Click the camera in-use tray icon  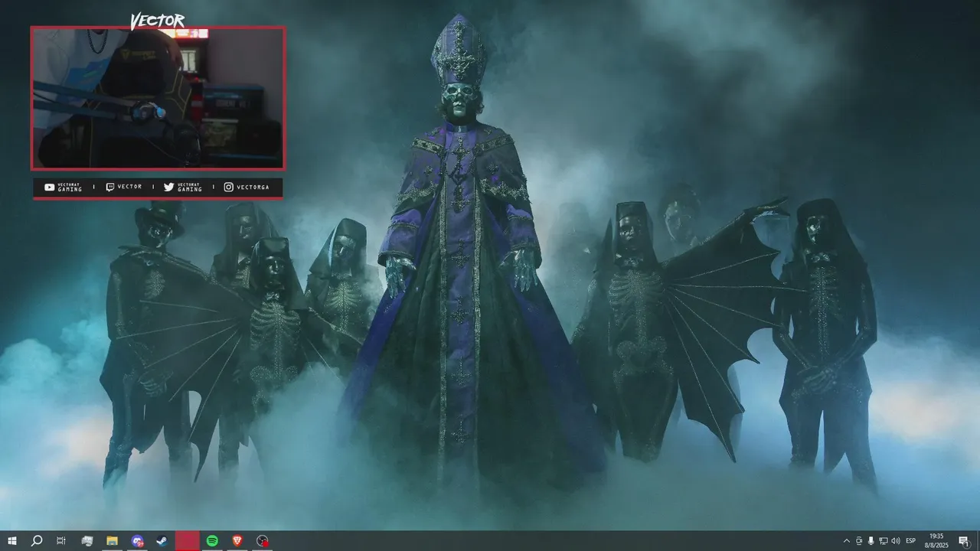pyautogui.click(x=859, y=541)
